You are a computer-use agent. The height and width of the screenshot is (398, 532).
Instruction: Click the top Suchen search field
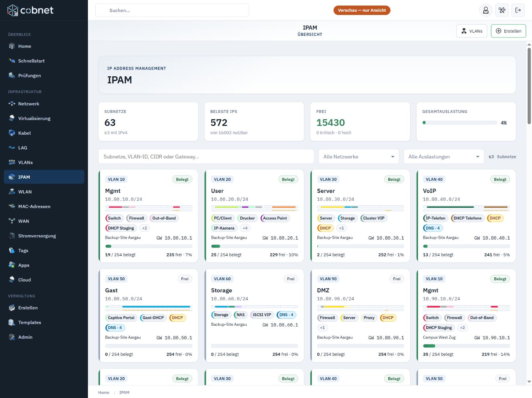pos(172,10)
